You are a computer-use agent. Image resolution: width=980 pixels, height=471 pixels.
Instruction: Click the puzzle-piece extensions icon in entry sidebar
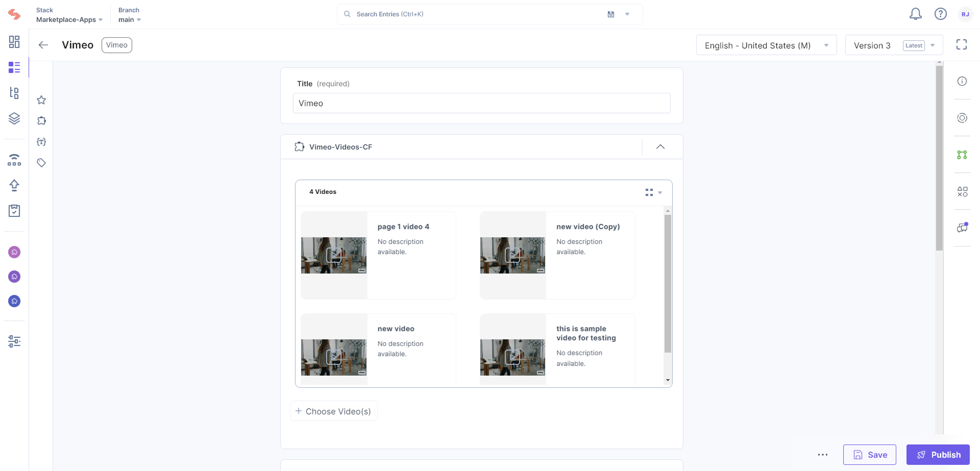42,121
